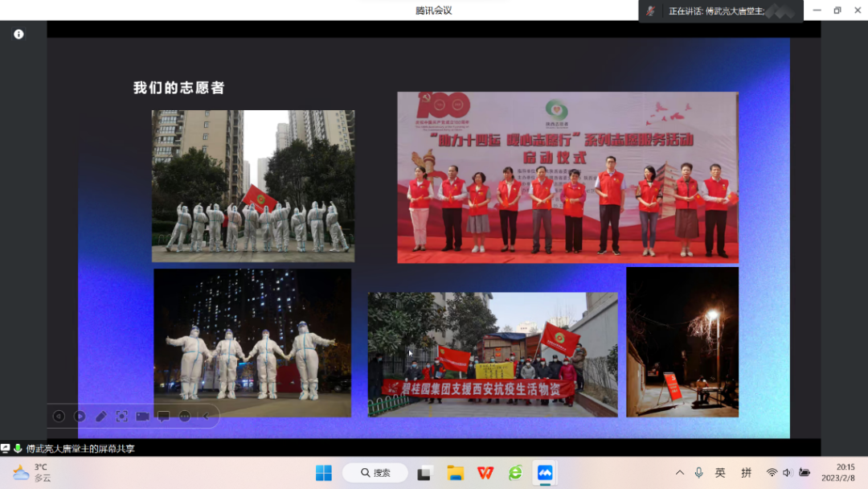
Task: Click the previous slide arrow in presentation toolbar
Action: click(x=59, y=416)
